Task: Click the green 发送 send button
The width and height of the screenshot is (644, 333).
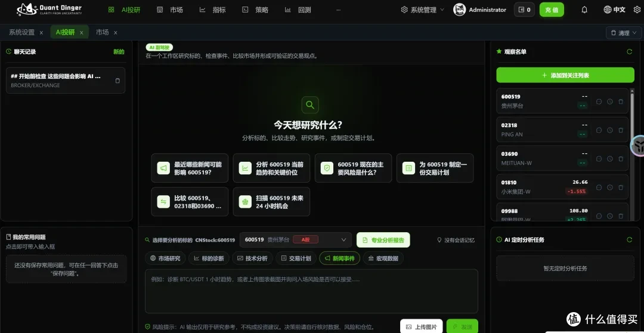Action: (x=463, y=326)
